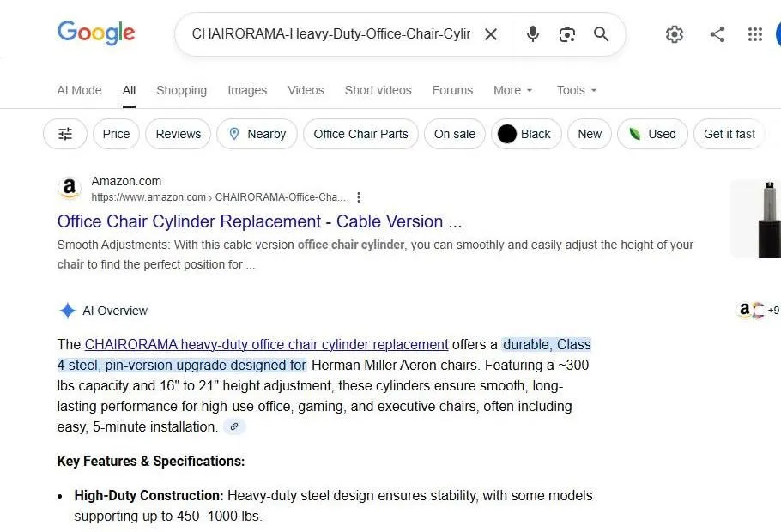Open the Tools dropdown
The image size is (781, 532).
point(575,90)
